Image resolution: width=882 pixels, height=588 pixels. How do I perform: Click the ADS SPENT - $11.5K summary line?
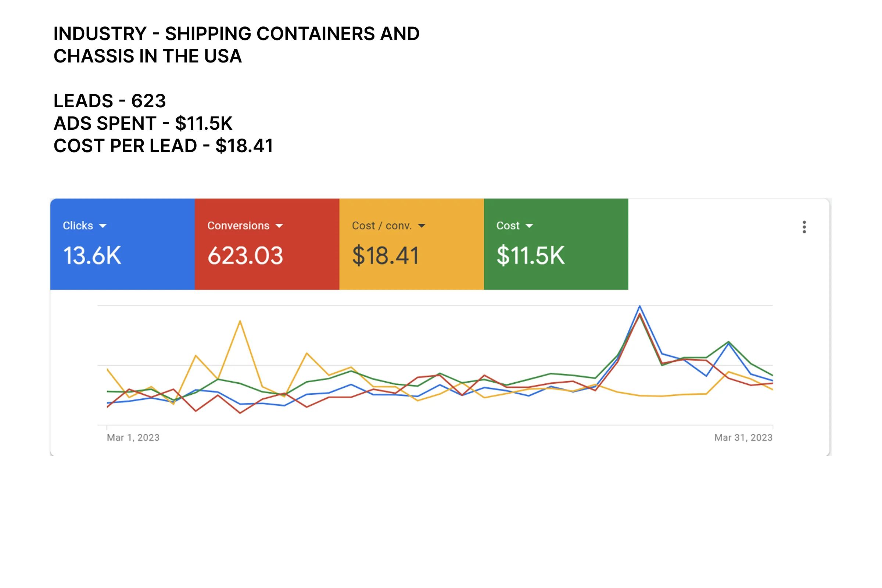(143, 123)
